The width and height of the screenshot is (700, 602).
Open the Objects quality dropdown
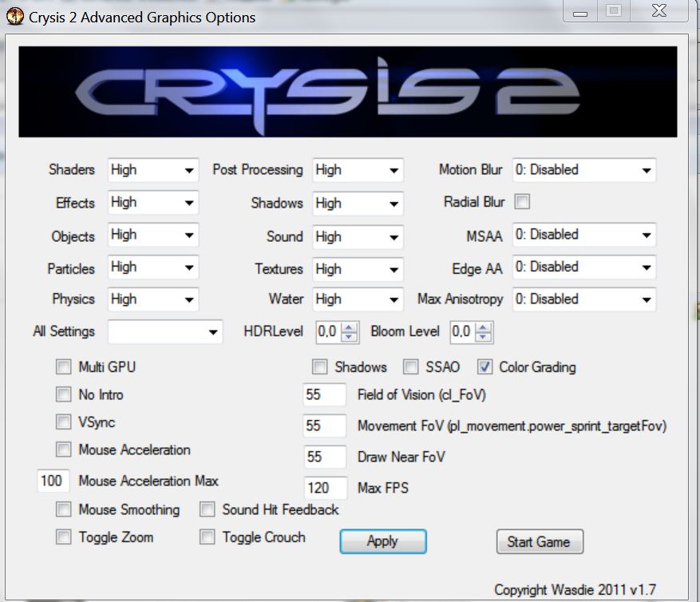pos(153,235)
